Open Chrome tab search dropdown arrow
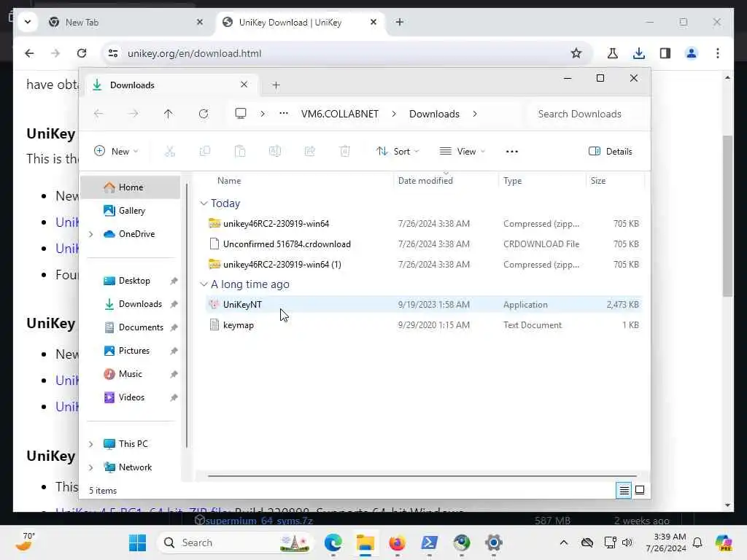Viewport: 747px width, 560px height. [x=28, y=22]
